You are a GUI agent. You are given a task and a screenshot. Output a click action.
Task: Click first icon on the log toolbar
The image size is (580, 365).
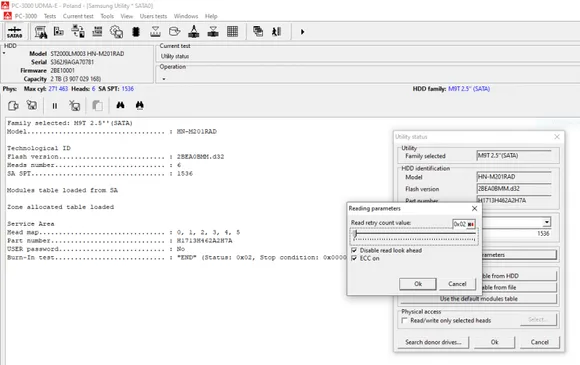point(13,106)
